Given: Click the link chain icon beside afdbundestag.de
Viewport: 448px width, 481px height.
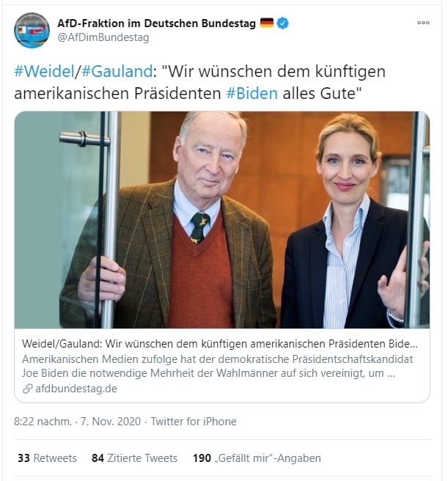Looking at the screenshot, I should point(28,389).
